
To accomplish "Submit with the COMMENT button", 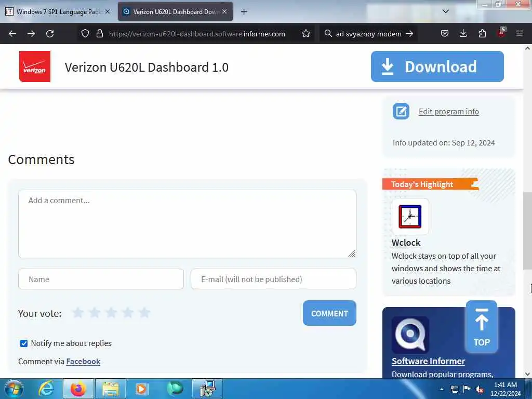I will pos(329,313).
